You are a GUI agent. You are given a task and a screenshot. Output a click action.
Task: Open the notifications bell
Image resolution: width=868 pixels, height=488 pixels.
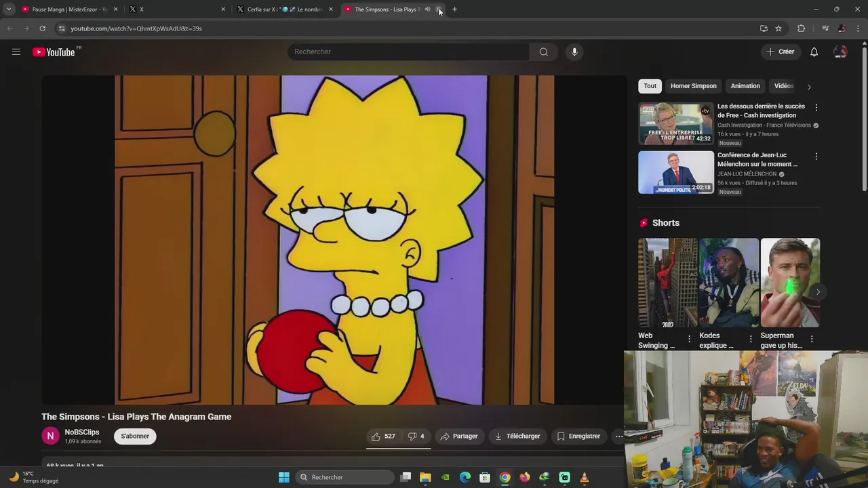click(814, 52)
